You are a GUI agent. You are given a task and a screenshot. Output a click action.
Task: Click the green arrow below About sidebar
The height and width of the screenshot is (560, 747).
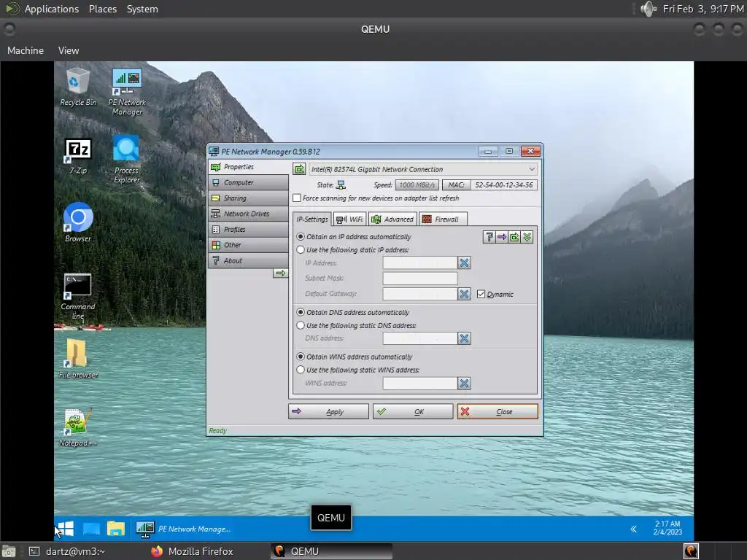click(x=281, y=273)
